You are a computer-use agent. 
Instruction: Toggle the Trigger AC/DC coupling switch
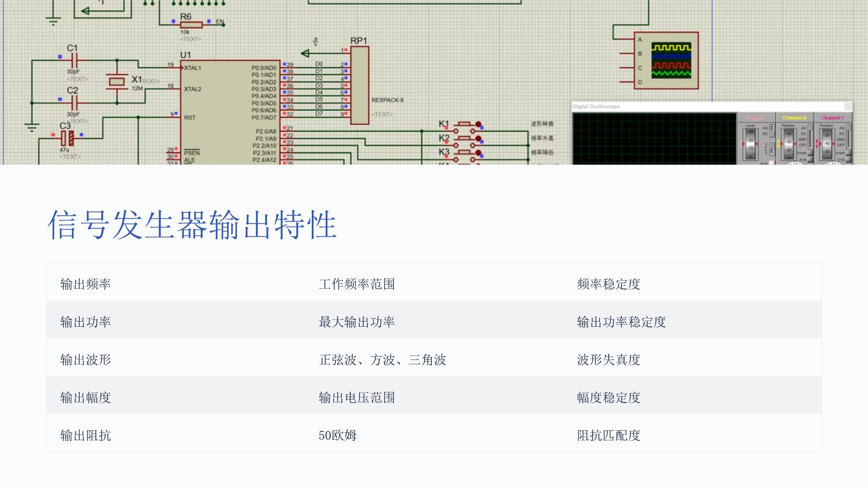[772, 131]
